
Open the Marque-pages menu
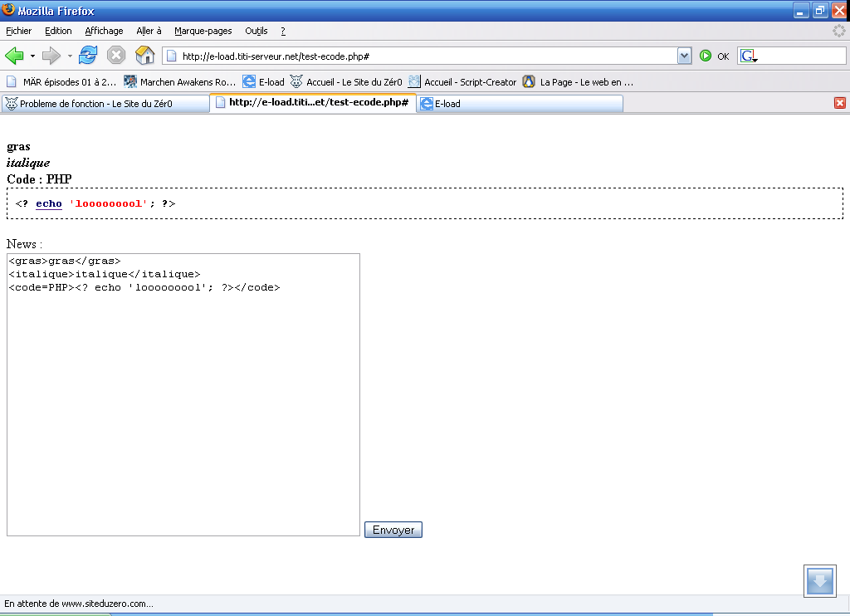point(203,31)
